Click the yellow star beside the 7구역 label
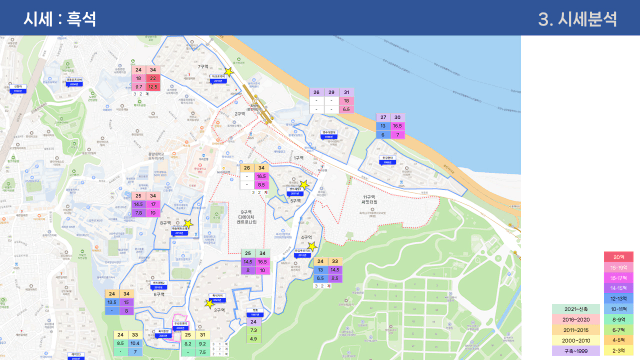The image size is (640, 360). click(x=229, y=72)
